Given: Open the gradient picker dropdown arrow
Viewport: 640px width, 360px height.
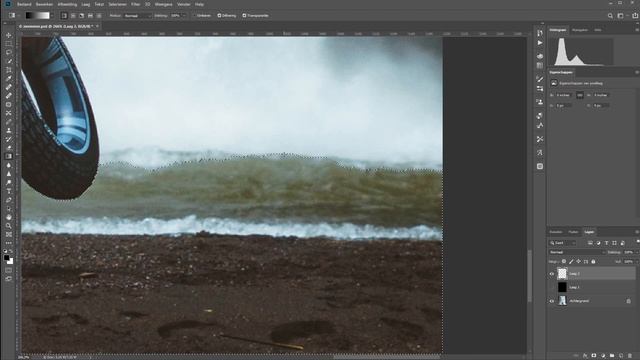Looking at the screenshot, I should tap(52, 16).
